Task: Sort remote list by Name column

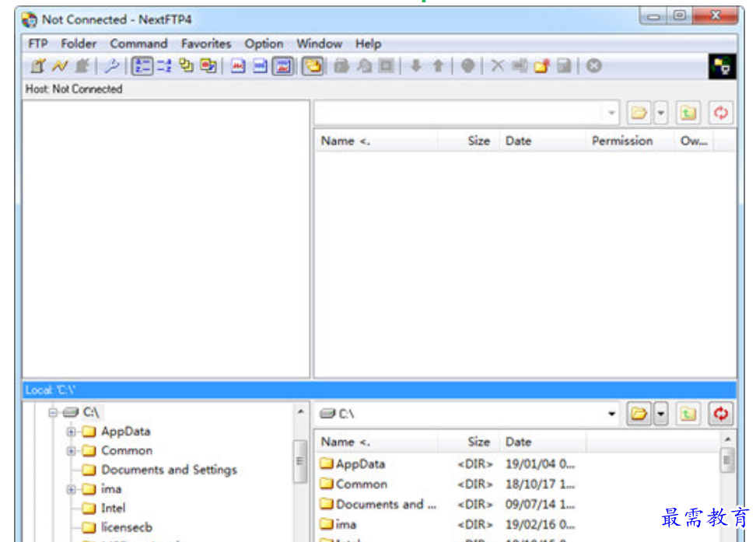Action: (376, 142)
